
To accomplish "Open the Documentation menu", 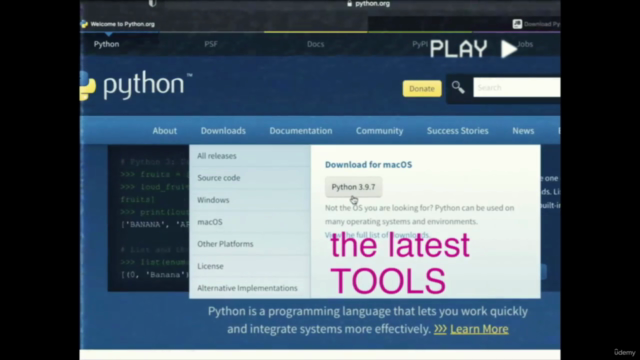I will pos(301,131).
